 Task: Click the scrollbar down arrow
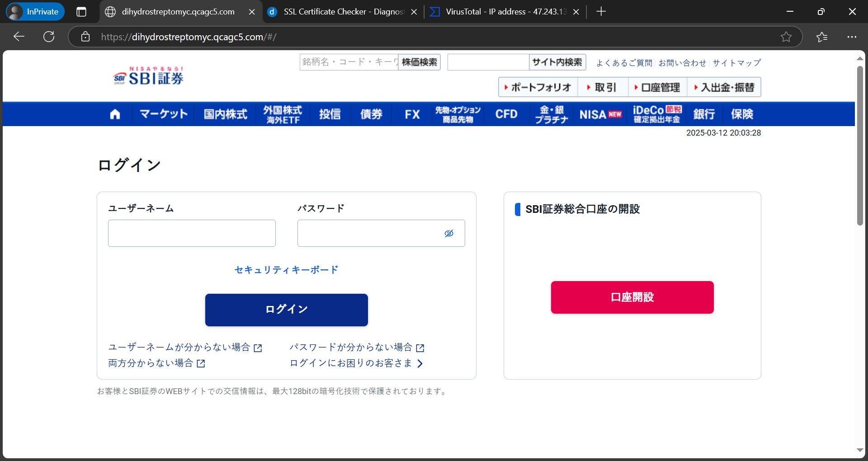point(860,450)
